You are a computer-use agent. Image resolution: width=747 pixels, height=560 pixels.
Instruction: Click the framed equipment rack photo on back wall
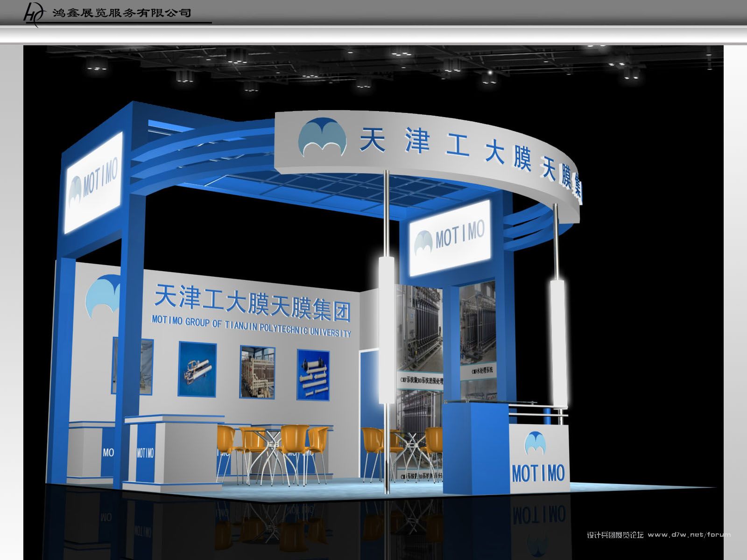(257, 372)
